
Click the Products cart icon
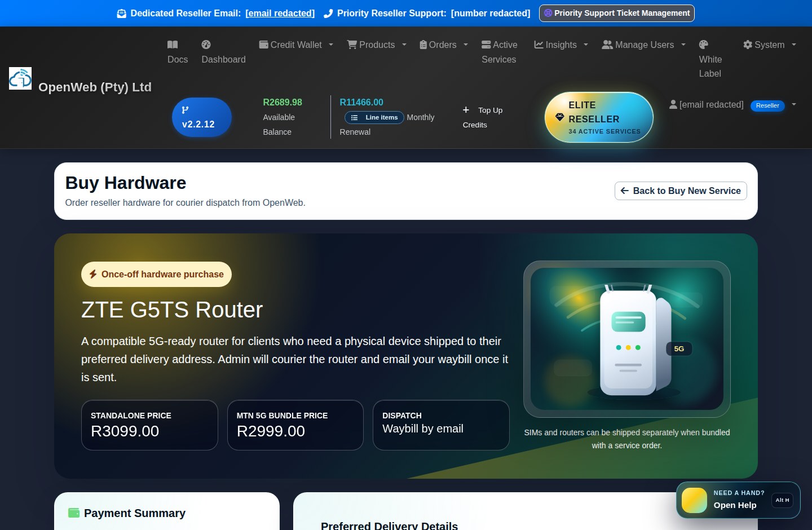(x=352, y=45)
